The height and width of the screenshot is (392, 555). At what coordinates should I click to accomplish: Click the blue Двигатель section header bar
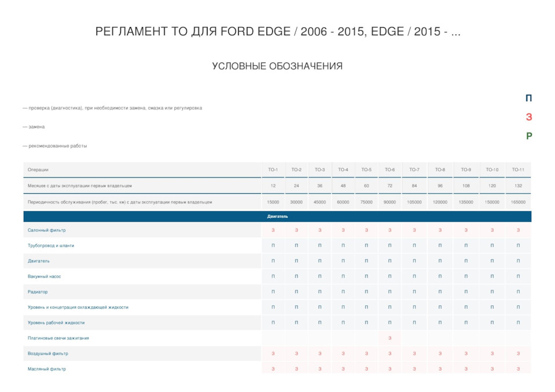[277, 216]
